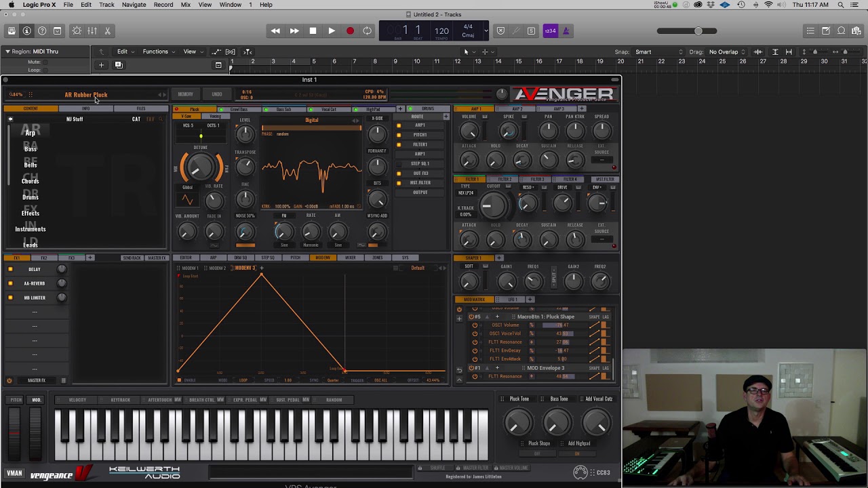Viewport: 868px width, 488px height.
Task: Open Quick Help question mark button
Action: coord(42,30)
